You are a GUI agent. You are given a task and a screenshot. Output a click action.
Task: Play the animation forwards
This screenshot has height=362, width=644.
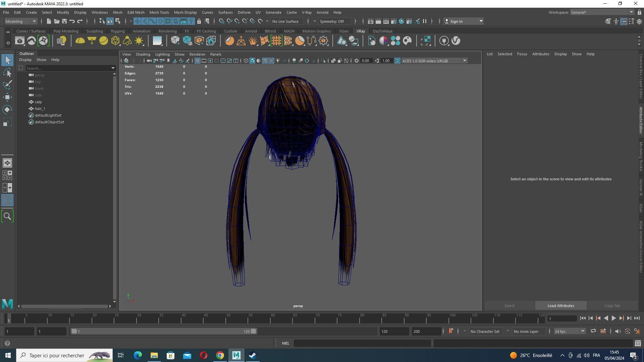(x=613, y=318)
